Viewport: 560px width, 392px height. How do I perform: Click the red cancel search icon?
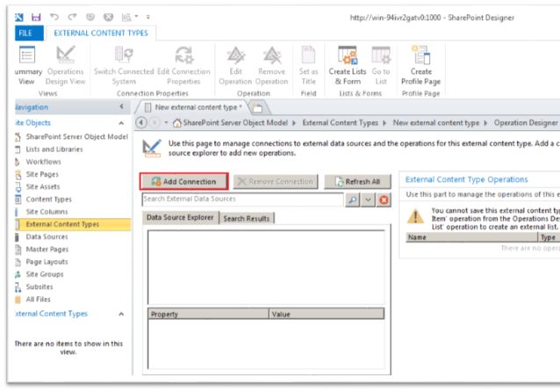(x=384, y=200)
